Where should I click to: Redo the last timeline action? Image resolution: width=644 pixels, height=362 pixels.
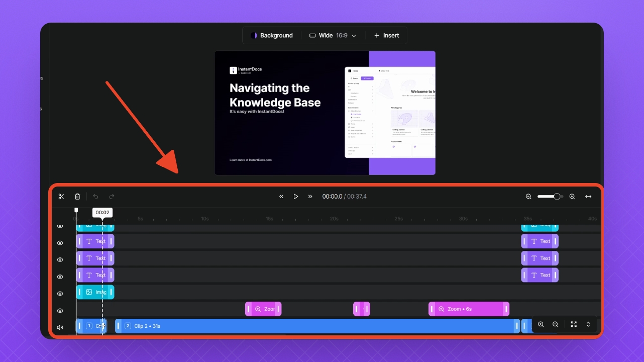pos(112,197)
